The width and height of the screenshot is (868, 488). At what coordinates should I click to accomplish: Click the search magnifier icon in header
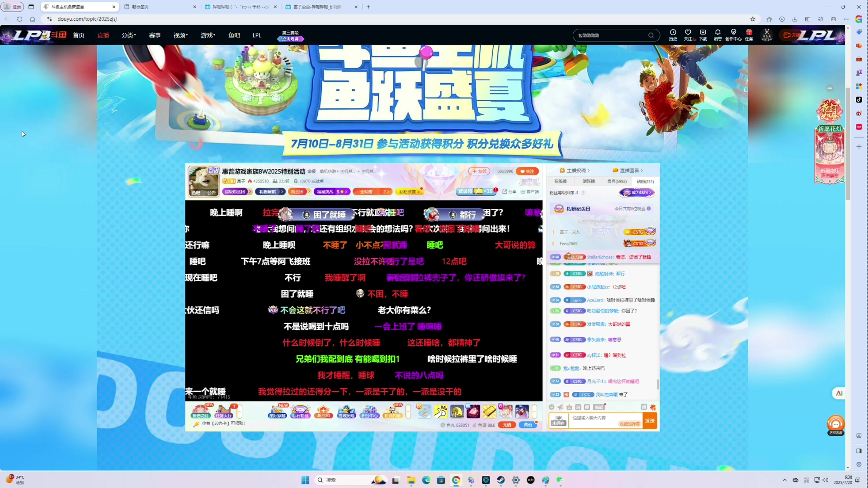(651, 35)
